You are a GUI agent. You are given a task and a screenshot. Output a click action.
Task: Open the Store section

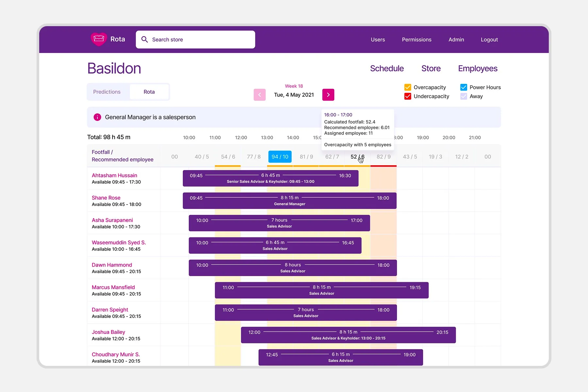(431, 69)
